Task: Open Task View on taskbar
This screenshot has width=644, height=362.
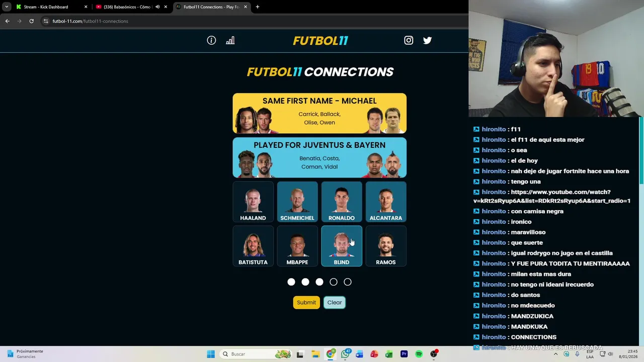Action: (x=300, y=354)
